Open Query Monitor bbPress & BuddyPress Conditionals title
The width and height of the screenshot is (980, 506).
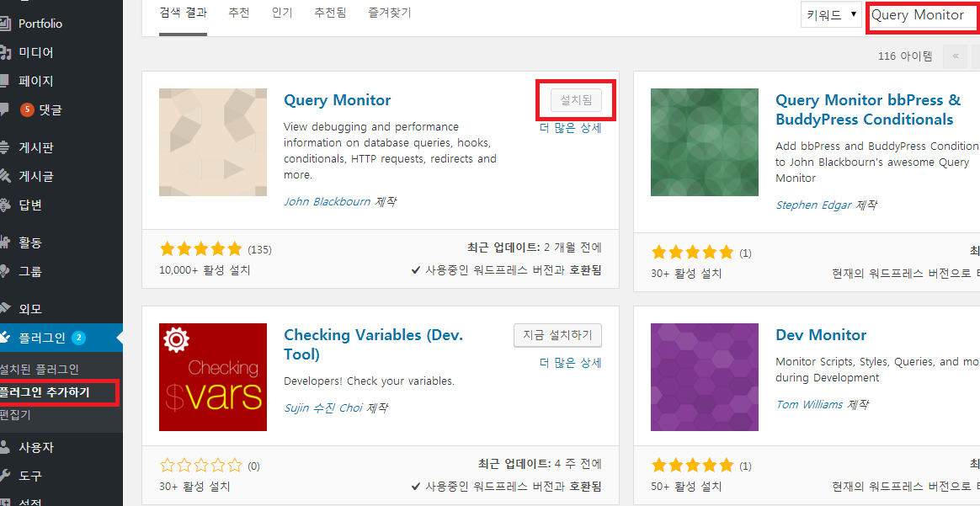click(868, 109)
